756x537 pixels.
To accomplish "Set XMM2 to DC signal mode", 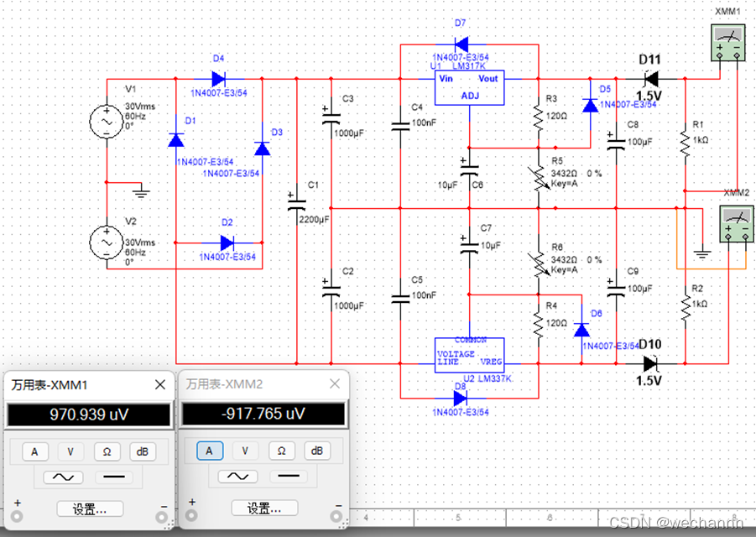I will [x=289, y=477].
